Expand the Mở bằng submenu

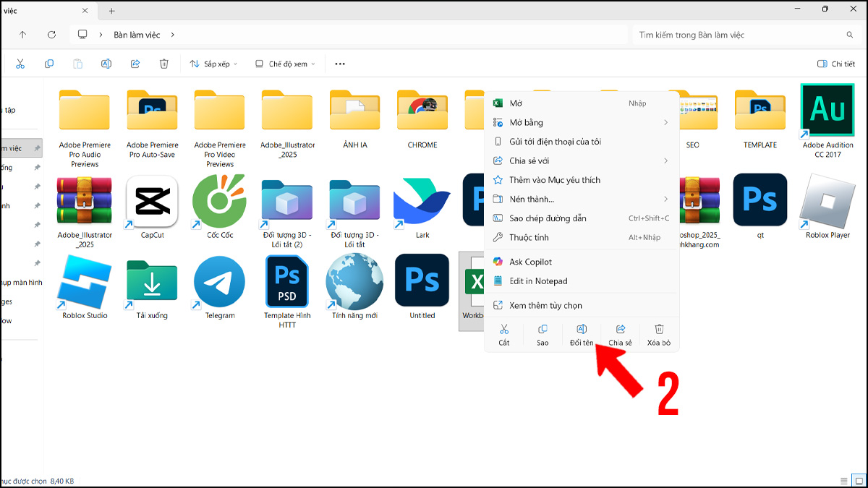coord(665,123)
